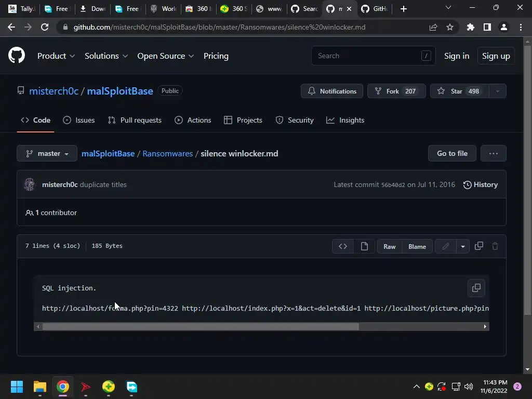Click the browser forward arrow
This screenshot has width=532, height=399.
point(28,27)
